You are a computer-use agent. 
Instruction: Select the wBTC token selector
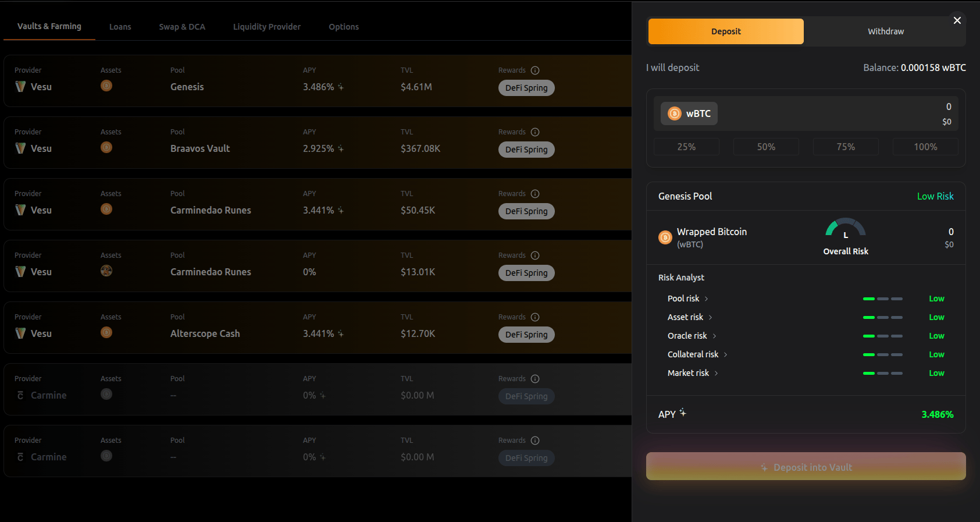689,113
